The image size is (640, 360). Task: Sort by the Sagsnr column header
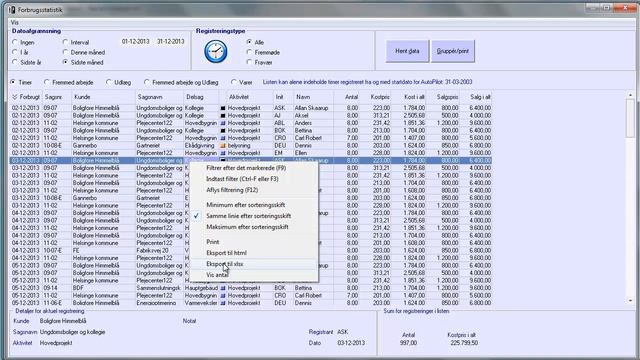point(53,97)
